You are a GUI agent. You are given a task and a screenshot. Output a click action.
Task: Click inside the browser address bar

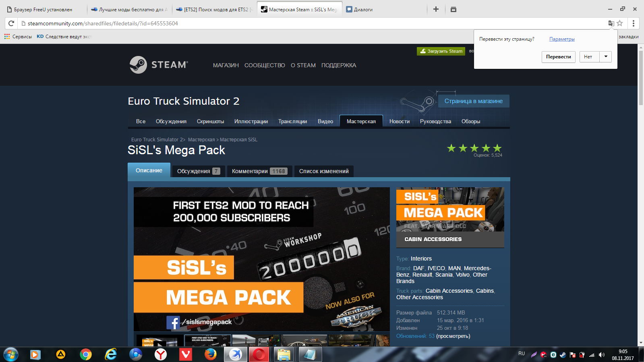(314, 23)
